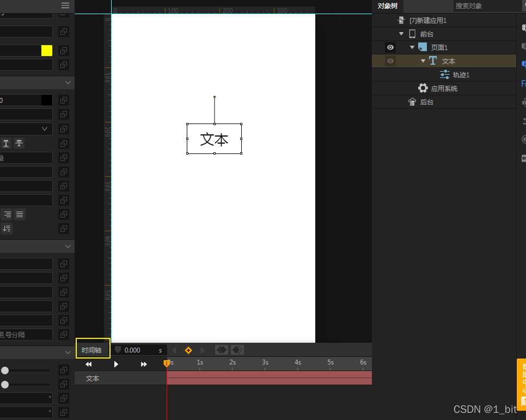The image size is (526, 420).
Task: Click the link icon beside the underline buttons
Action: [x=63, y=144]
